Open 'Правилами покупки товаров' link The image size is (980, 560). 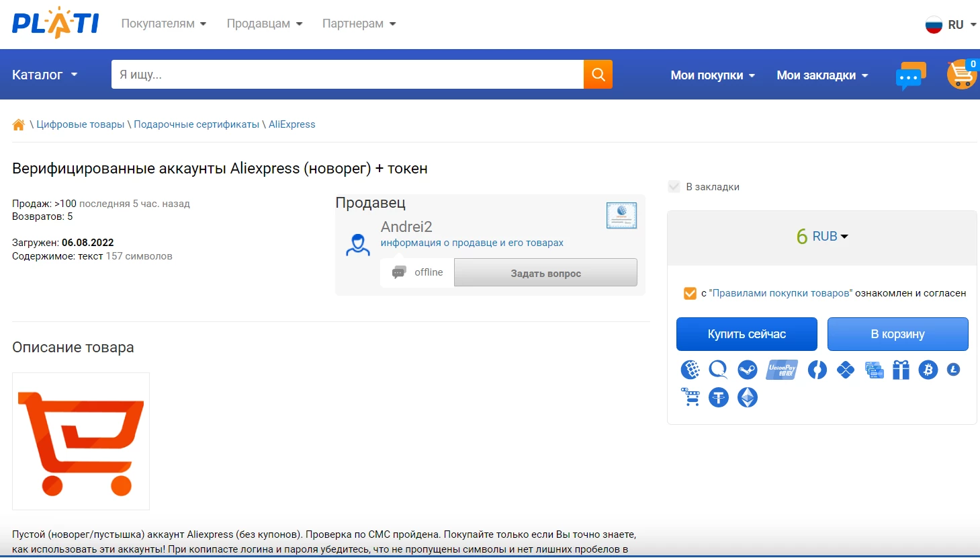pos(781,293)
